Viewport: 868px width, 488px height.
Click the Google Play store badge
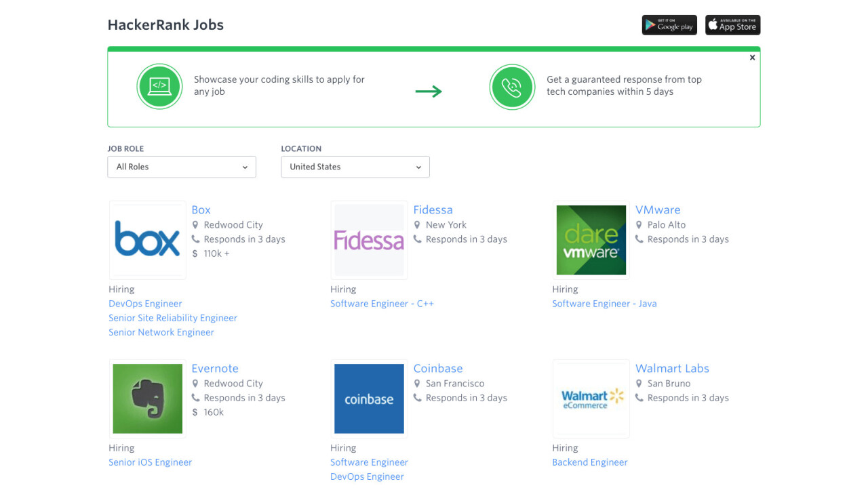(669, 25)
